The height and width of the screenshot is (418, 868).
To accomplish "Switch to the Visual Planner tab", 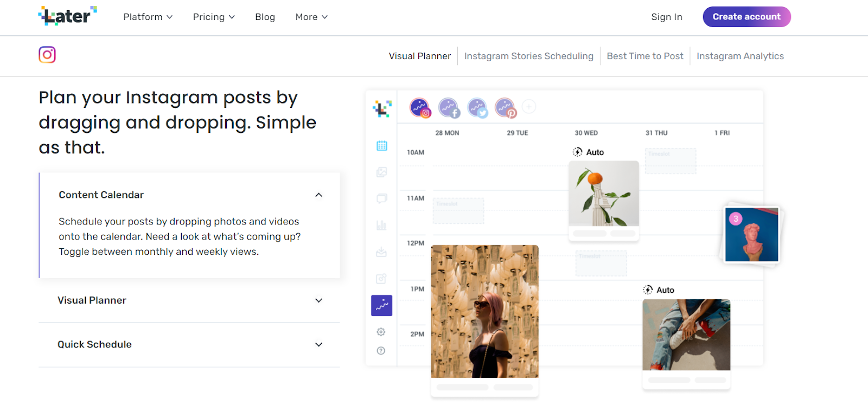I will point(420,56).
